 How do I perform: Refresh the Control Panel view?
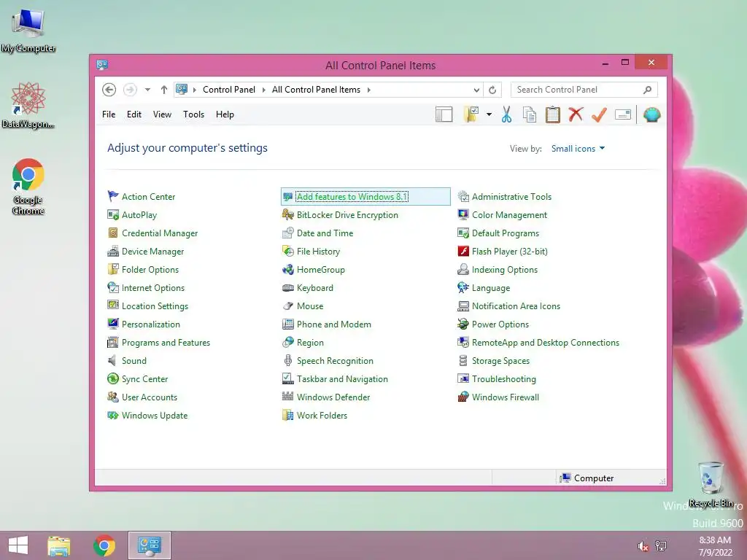pyautogui.click(x=492, y=90)
